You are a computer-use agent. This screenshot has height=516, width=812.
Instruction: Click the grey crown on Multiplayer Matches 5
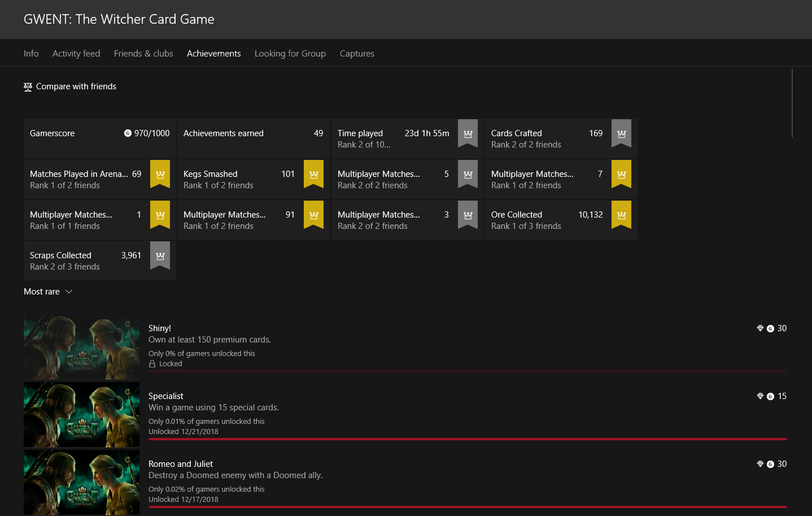(x=468, y=174)
